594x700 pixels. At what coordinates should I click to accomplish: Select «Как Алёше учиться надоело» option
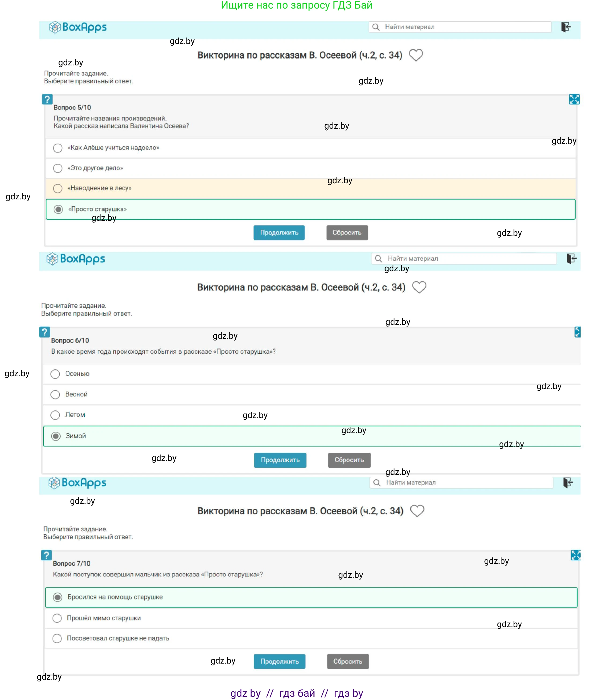[58, 148]
